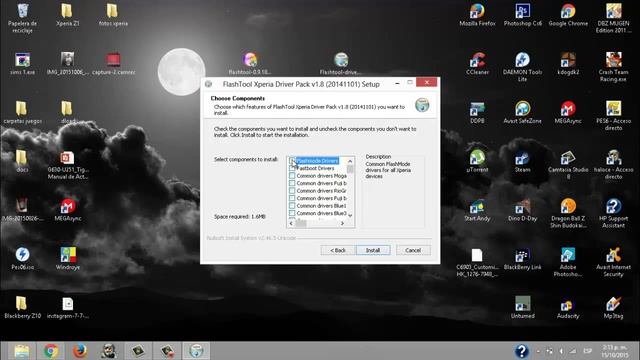640x360 pixels.
Task: Go back with the < Back button
Action: point(338,250)
